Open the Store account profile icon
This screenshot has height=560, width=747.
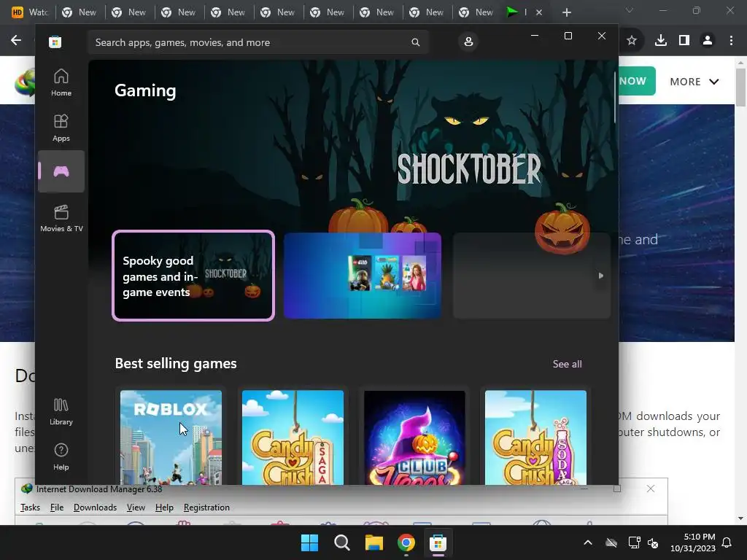point(468,42)
